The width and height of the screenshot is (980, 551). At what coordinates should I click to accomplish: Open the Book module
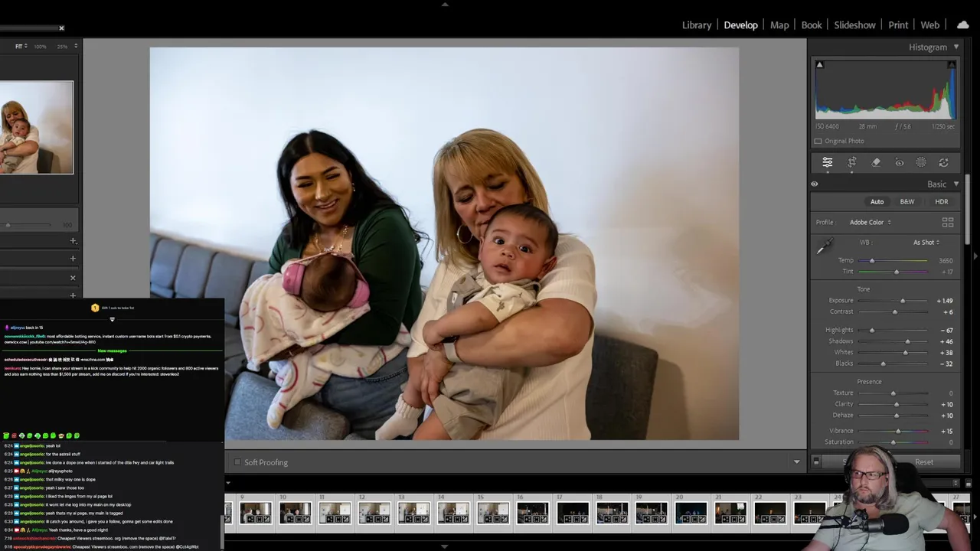pos(812,25)
